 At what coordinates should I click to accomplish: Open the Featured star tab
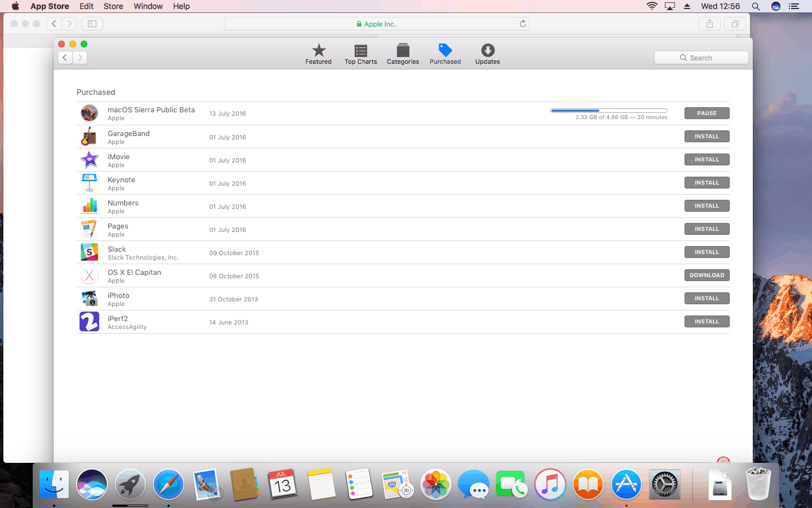point(319,54)
